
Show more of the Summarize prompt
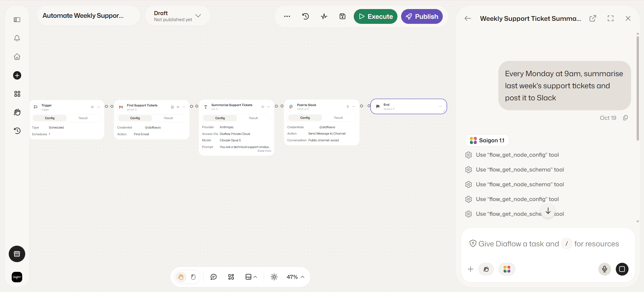click(x=264, y=151)
